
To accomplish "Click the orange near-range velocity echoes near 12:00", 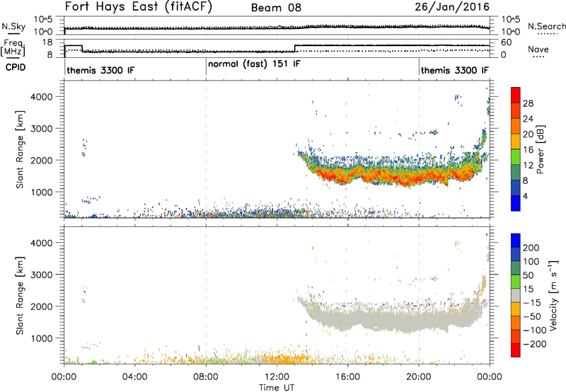I will click(285, 359).
